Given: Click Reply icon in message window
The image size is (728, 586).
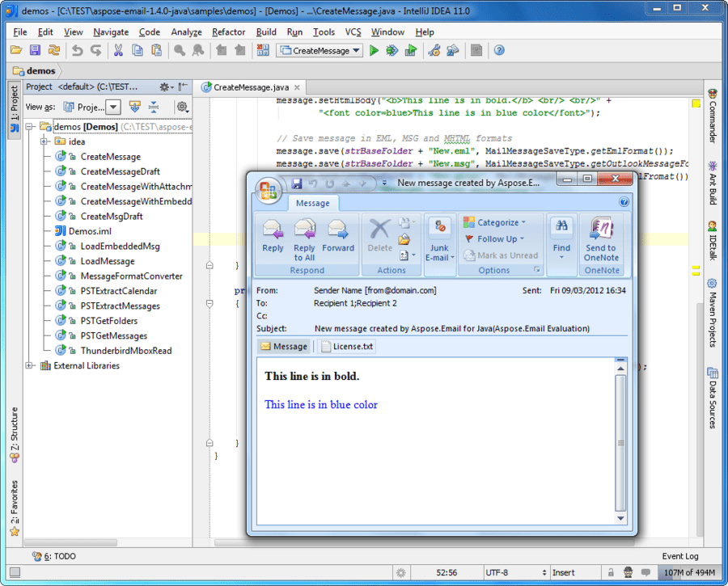Looking at the screenshot, I should point(273,236).
